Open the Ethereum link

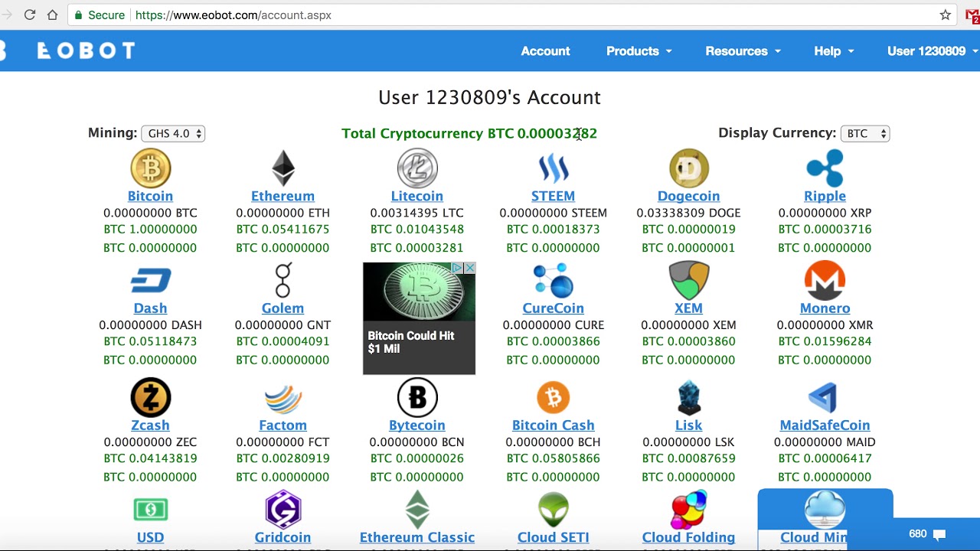[x=283, y=196]
